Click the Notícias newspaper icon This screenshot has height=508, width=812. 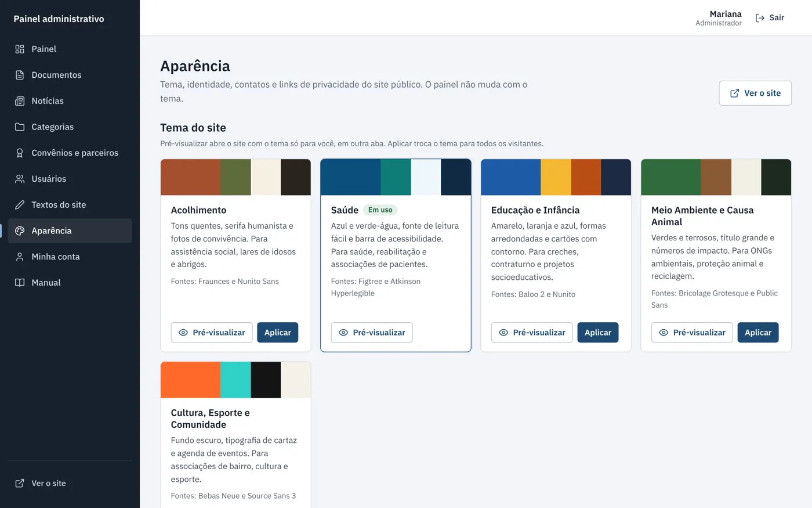(x=20, y=101)
